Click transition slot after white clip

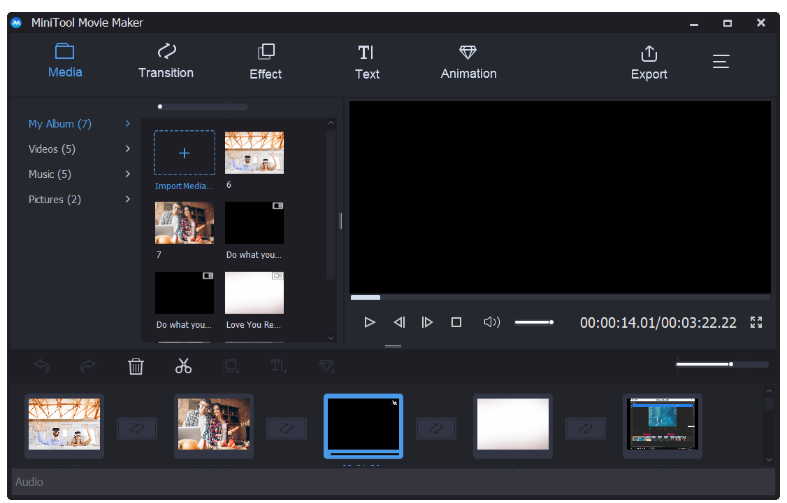point(586,429)
